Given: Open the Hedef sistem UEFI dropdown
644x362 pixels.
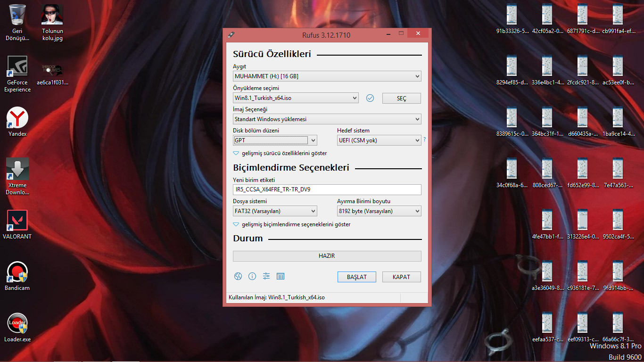Looking at the screenshot, I should [x=379, y=140].
